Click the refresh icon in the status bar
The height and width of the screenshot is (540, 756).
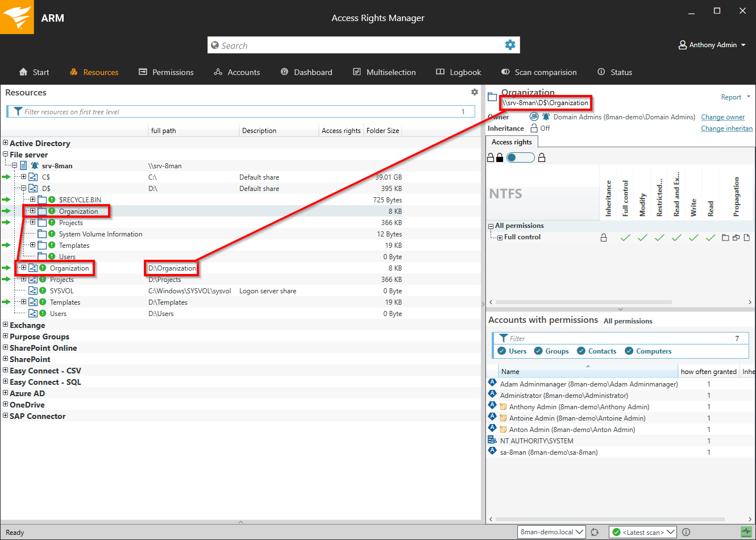pos(595,532)
